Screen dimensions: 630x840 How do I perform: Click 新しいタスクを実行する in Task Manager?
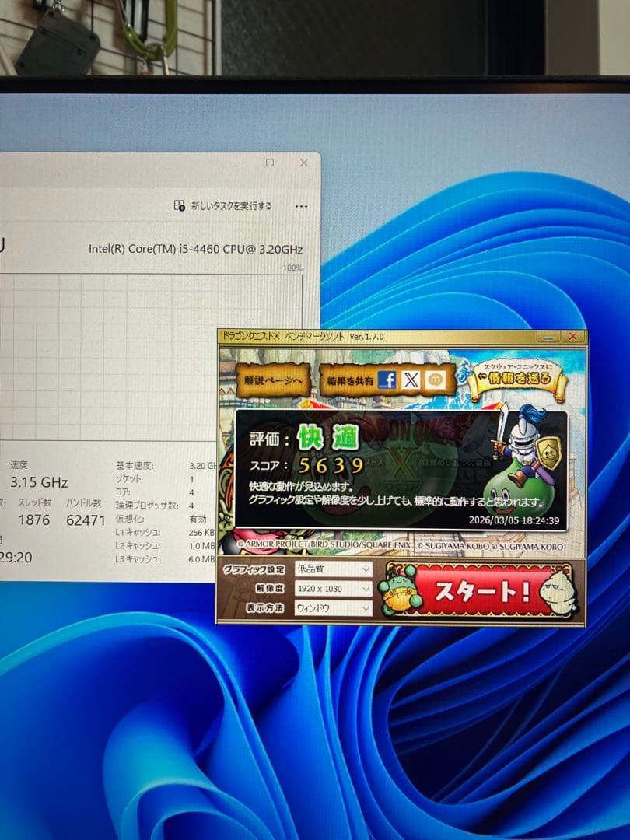coord(232,205)
